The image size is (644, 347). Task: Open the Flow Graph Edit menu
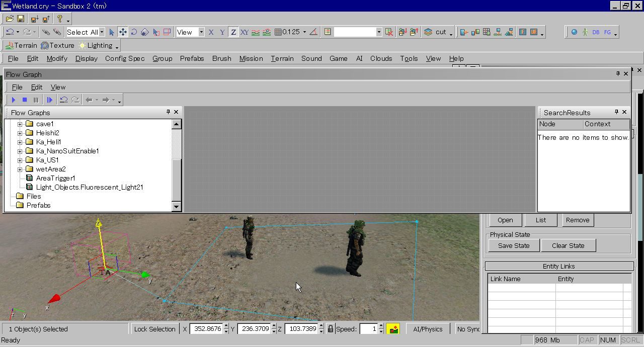37,87
